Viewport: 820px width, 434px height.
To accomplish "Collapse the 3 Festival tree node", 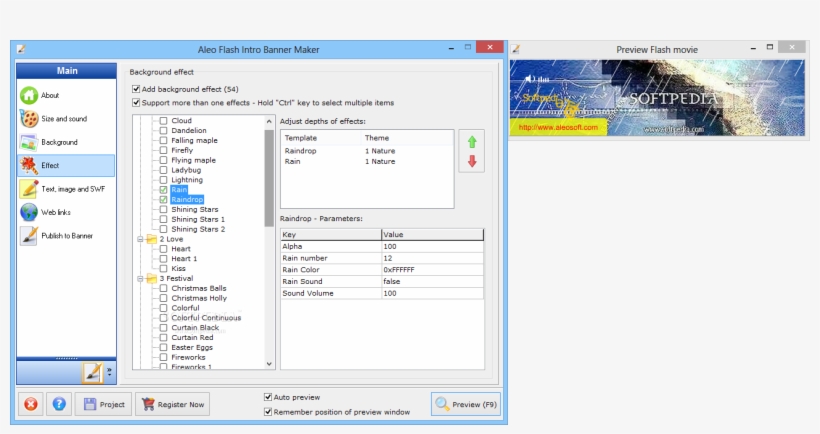I will (x=140, y=278).
